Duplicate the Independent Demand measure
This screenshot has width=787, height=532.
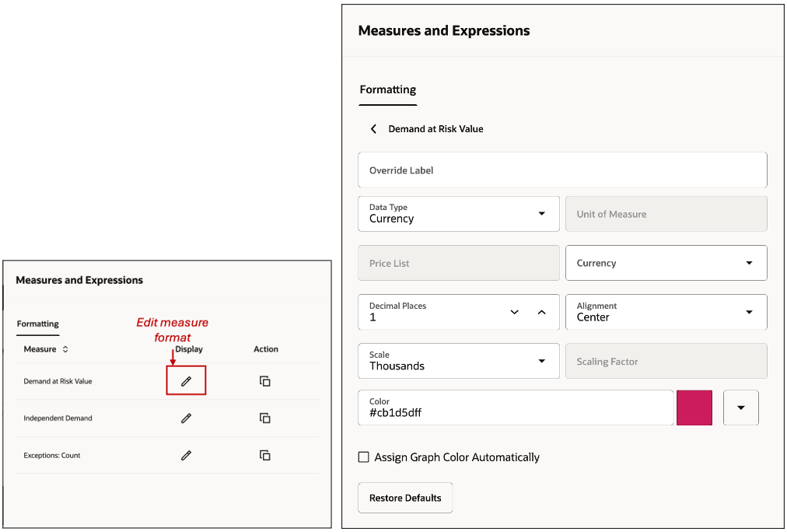click(265, 418)
